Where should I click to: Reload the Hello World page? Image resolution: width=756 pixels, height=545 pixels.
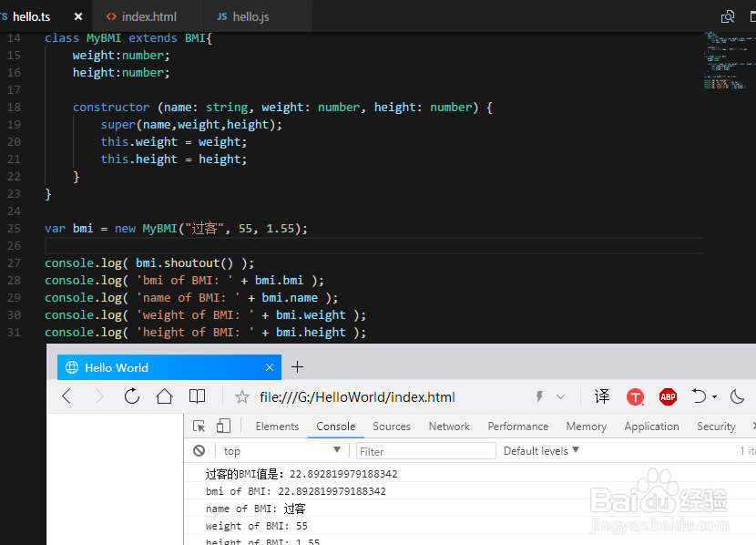132,396
